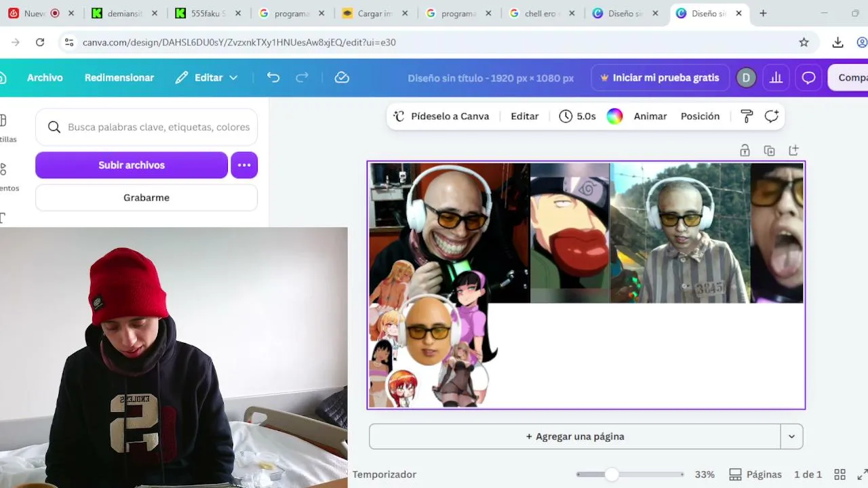Open the comments speech bubble icon
The image size is (868, 488).
coord(808,78)
